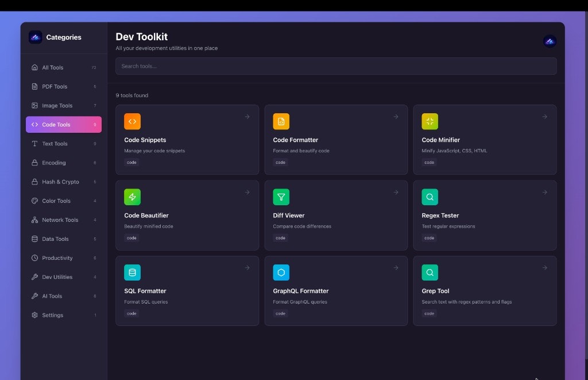
Task: Click the Grep Tool search icon
Action: pos(430,272)
